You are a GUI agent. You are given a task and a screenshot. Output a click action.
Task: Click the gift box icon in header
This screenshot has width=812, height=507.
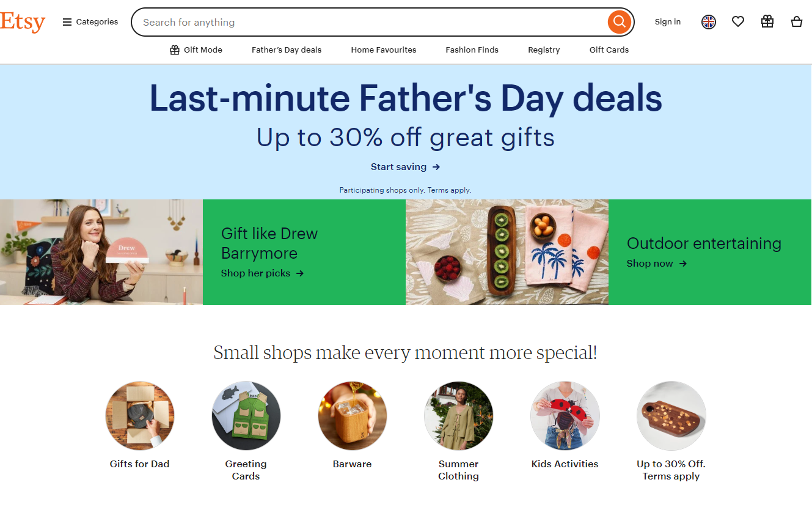tap(767, 22)
